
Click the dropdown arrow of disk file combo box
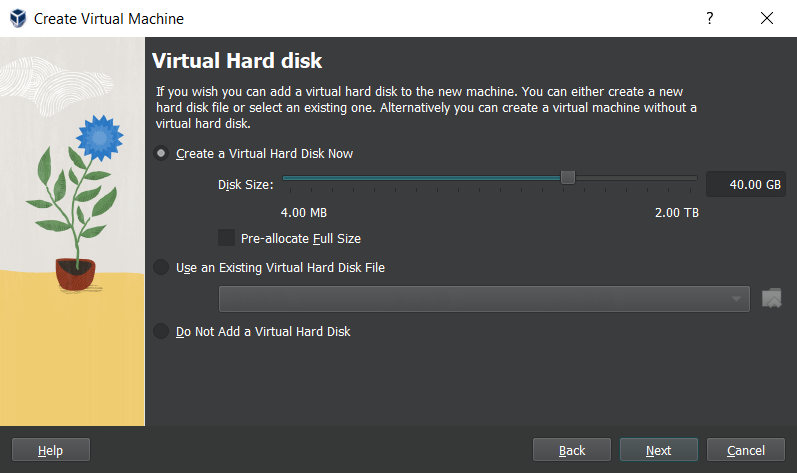coord(737,298)
